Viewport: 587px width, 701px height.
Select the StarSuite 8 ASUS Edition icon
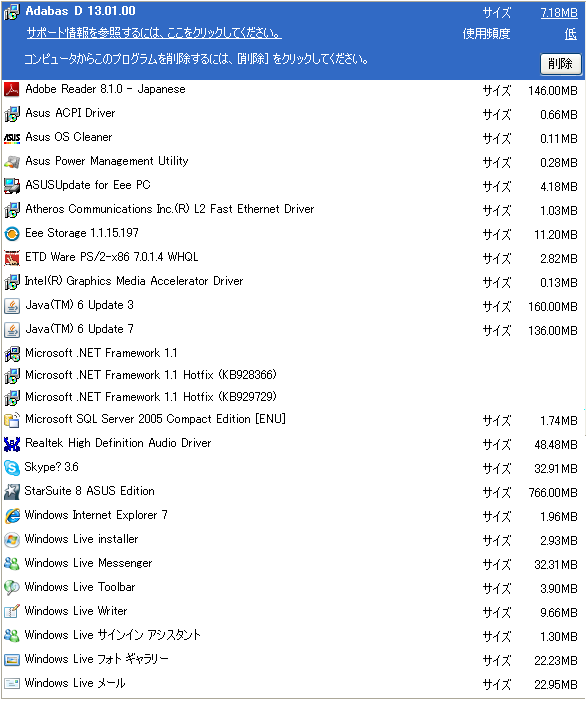[12, 492]
